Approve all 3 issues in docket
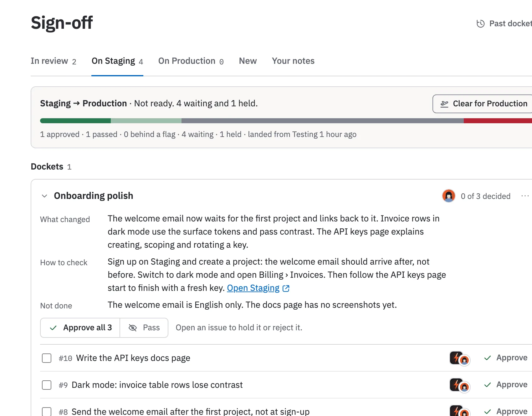This screenshot has width=532, height=416. (x=80, y=328)
